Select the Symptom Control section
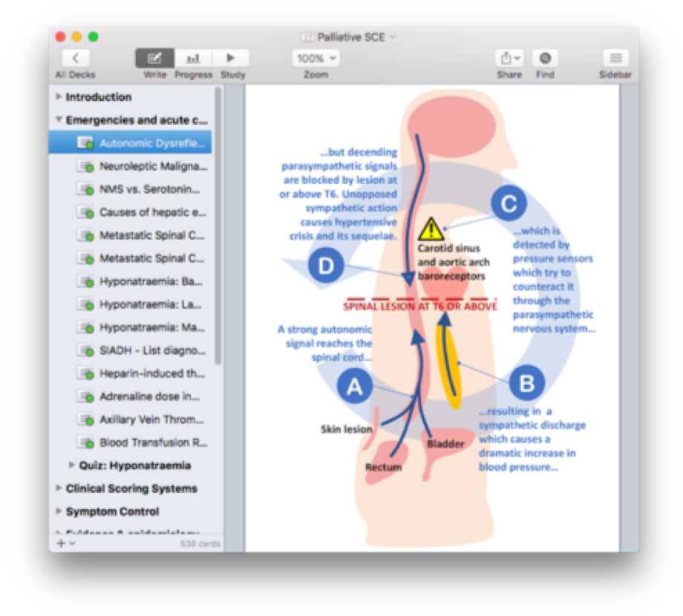Viewport: 683px width, 616px height. [x=112, y=511]
